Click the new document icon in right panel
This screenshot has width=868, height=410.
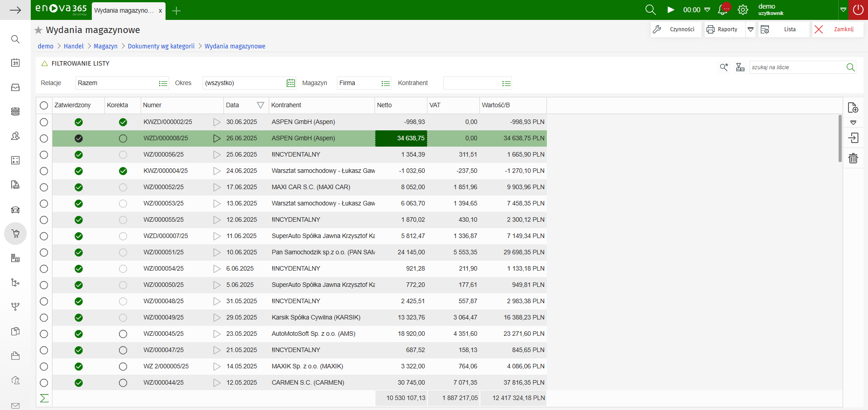click(853, 108)
